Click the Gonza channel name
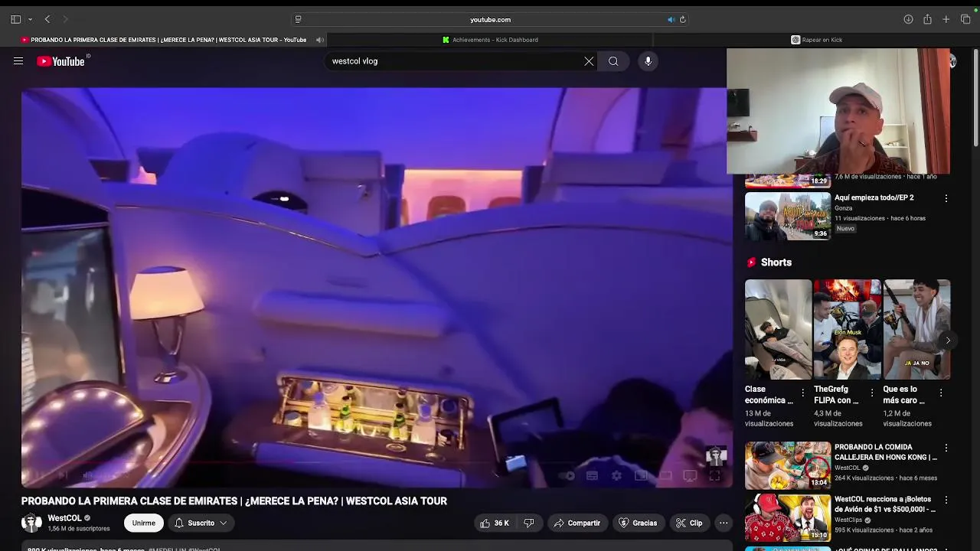Viewport: 980px width, 551px height. (x=843, y=208)
